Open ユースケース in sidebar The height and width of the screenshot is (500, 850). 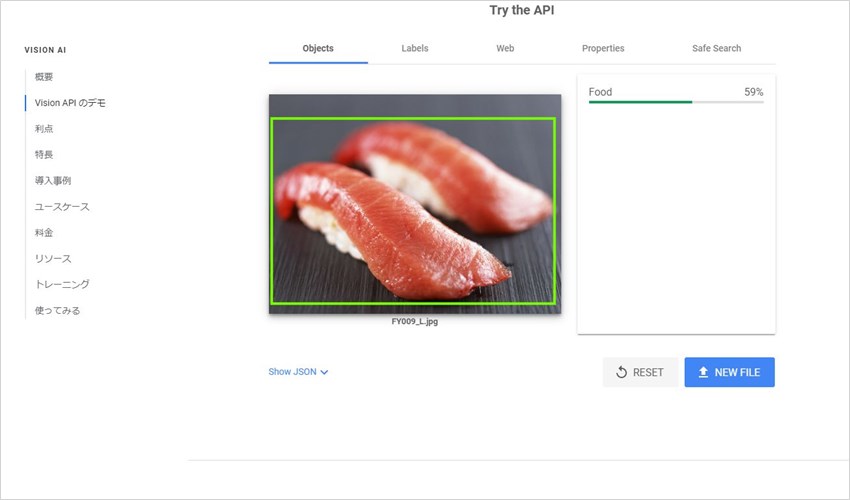click(62, 207)
